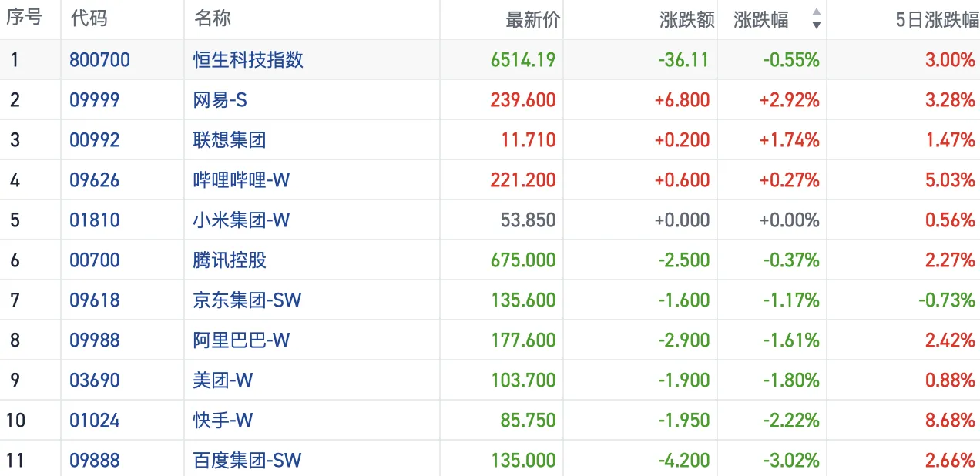Image resolution: width=980 pixels, height=476 pixels.
Task: Select change amount +0.600
Action: pyautogui.click(x=682, y=180)
